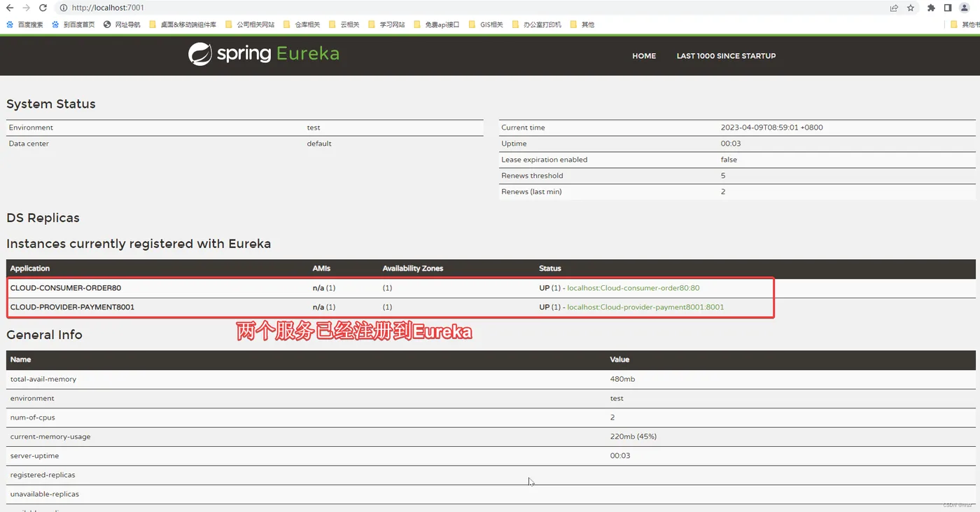This screenshot has height=512, width=980.
Task: Expand the 办公室打印机 bookmark folder
Action: [x=537, y=25]
